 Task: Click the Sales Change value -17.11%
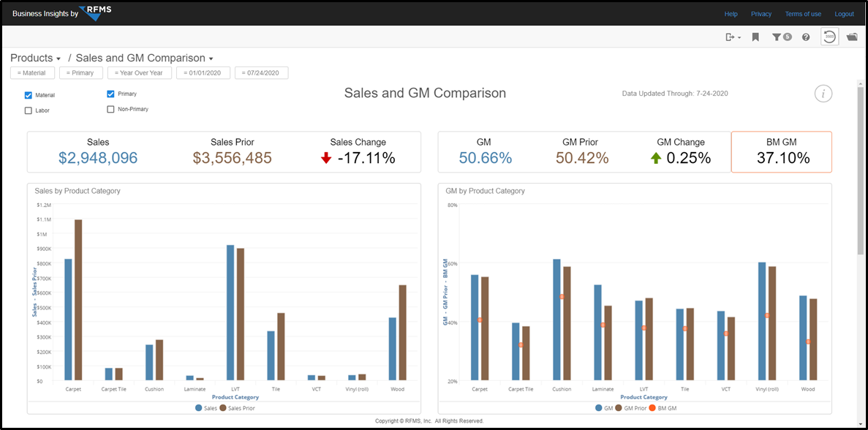click(x=366, y=158)
